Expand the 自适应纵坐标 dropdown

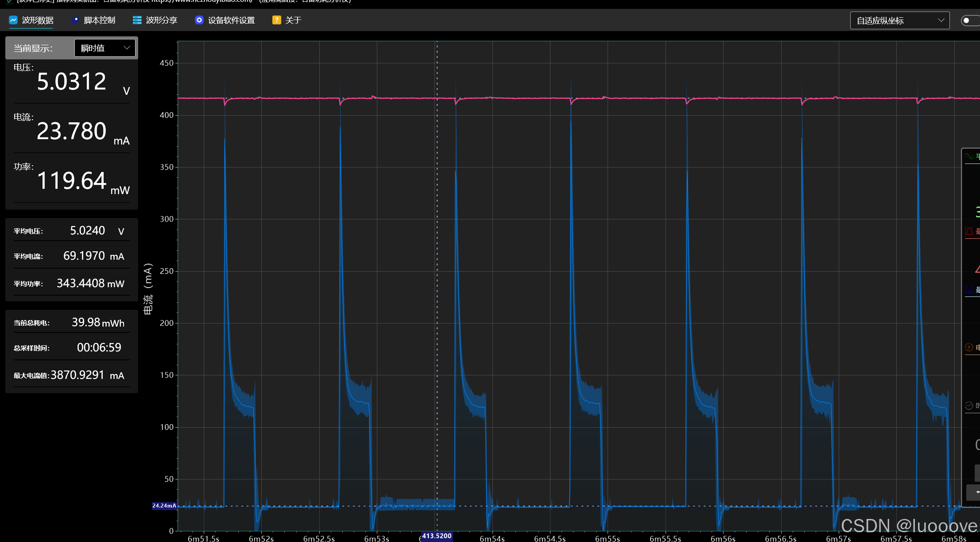tap(899, 20)
